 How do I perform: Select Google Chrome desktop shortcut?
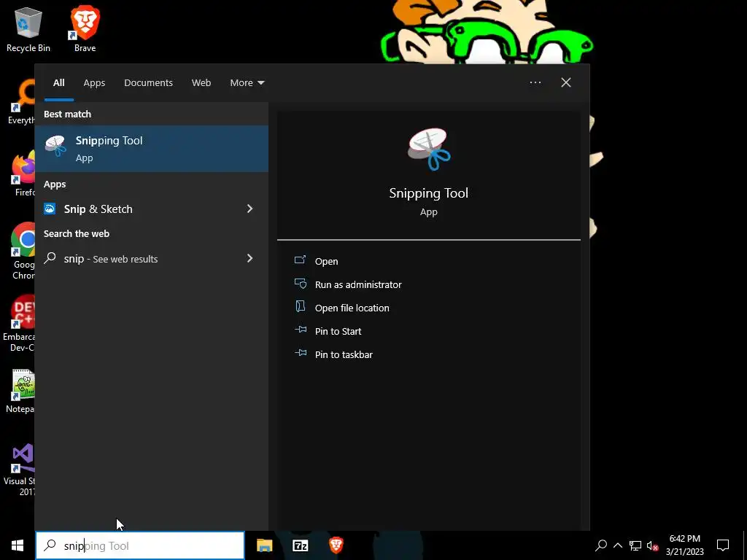(x=23, y=251)
